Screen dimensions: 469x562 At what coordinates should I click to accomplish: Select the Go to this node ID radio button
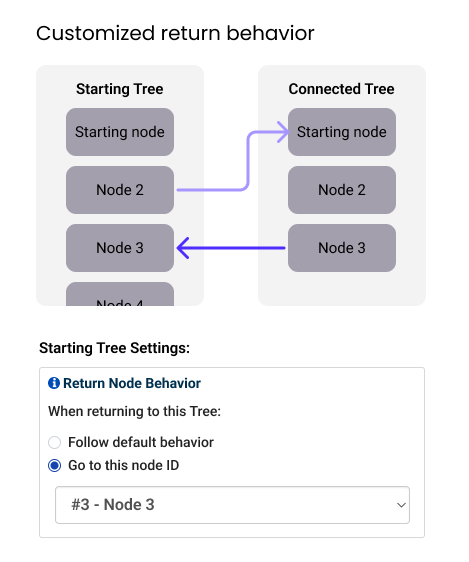tap(54, 466)
